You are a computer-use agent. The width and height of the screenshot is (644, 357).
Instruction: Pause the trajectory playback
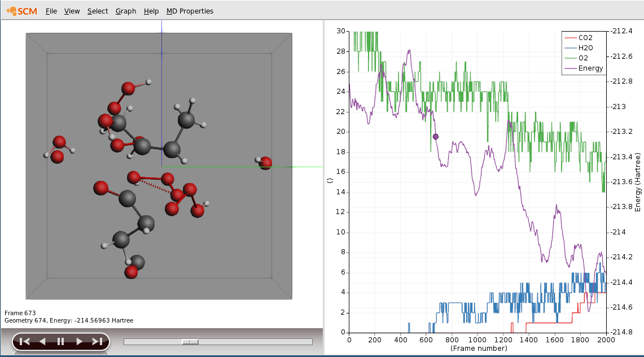tap(60, 341)
